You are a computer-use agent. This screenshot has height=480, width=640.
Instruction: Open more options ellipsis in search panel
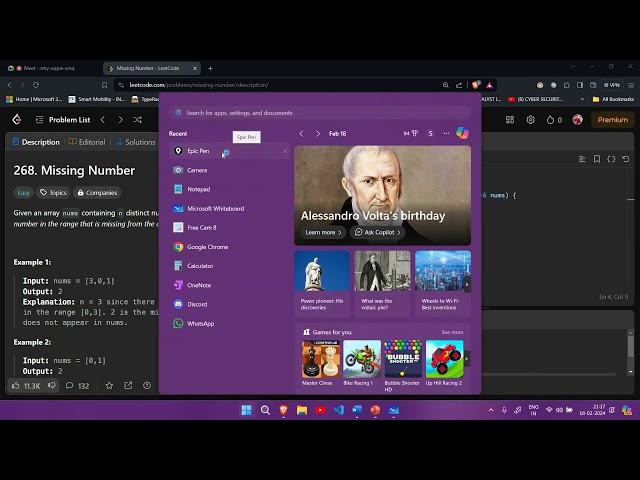click(x=446, y=133)
